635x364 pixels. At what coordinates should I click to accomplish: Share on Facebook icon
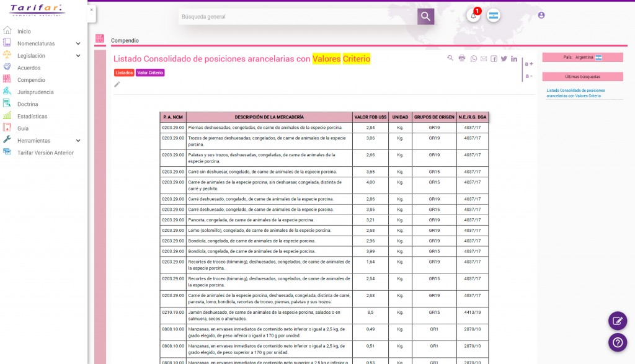click(494, 59)
